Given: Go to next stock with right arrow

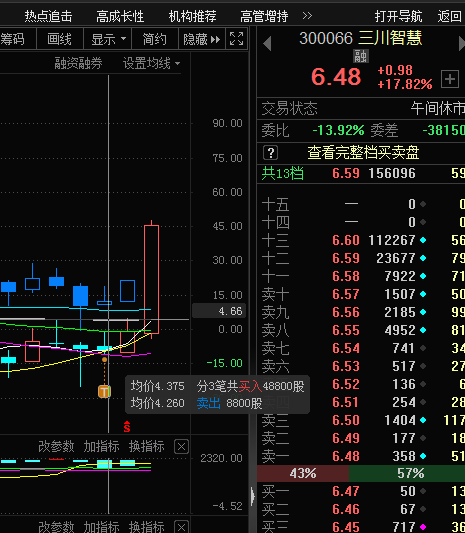Looking at the screenshot, I should 462,44.
